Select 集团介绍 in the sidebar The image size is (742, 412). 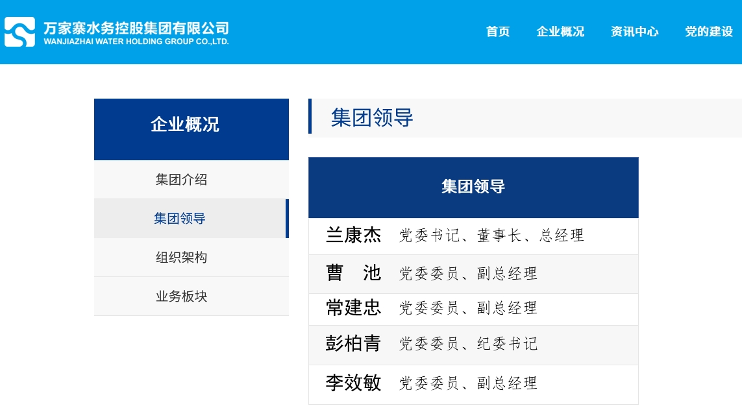pyautogui.click(x=181, y=180)
